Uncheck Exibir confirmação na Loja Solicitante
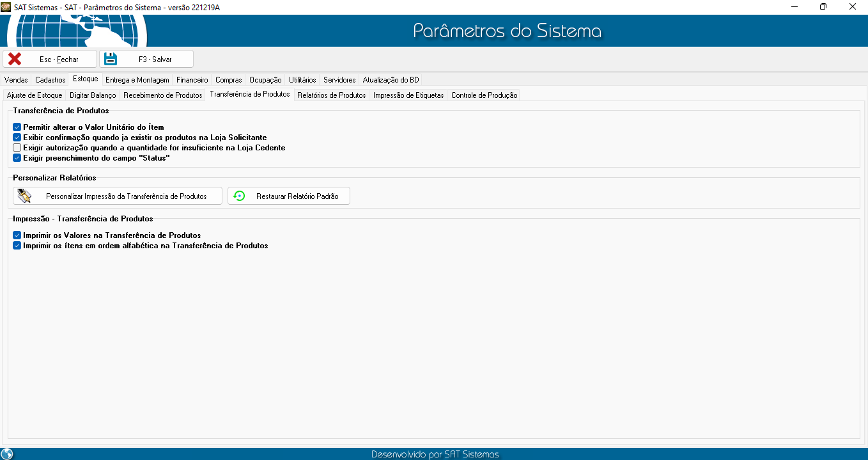Viewport: 868px width, 460px height. pyautogui.click(x=17, y=138)
